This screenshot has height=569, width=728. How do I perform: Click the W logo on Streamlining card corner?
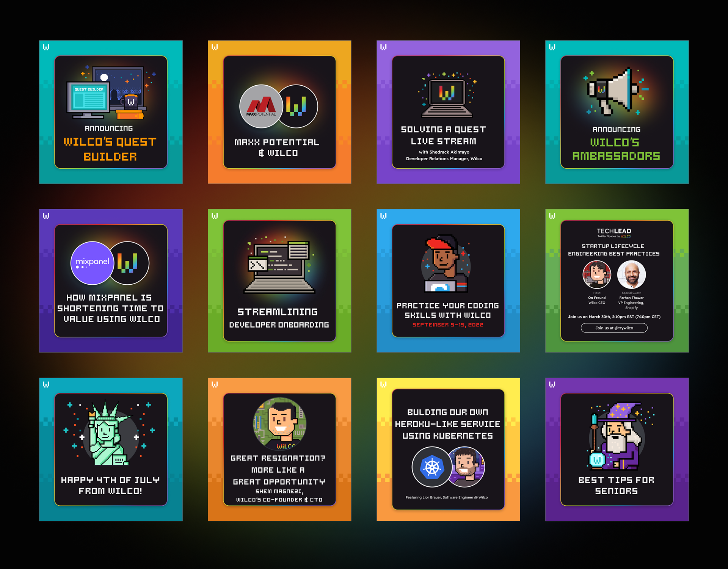pos(215,216)
